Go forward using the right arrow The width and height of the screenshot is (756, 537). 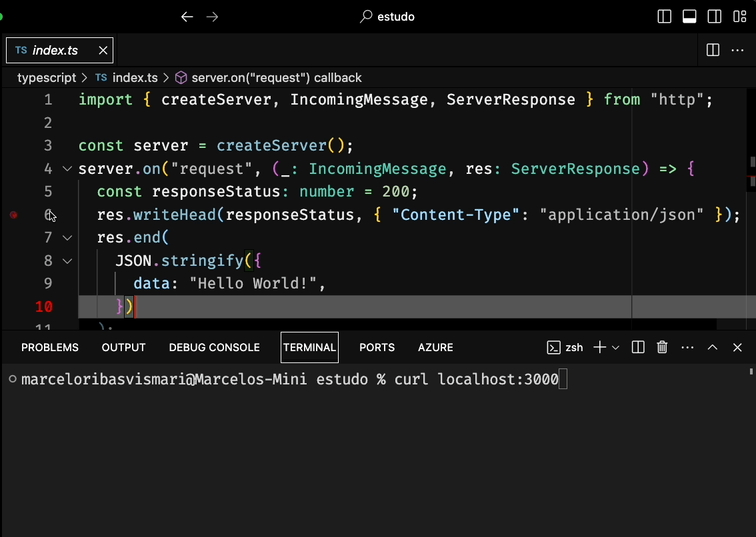click(212, 17)
